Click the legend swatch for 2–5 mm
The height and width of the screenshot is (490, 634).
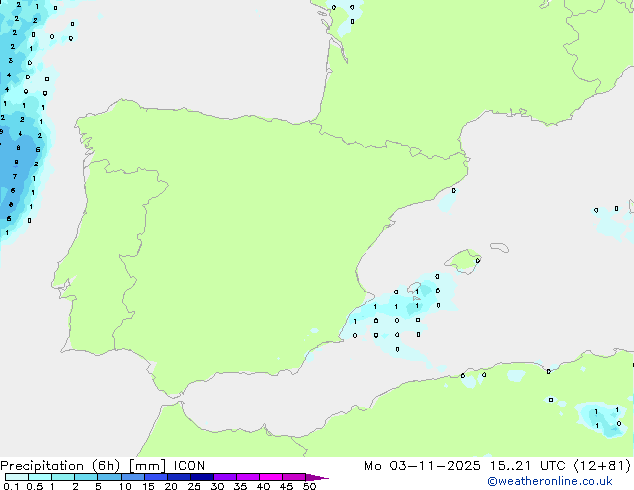pos(86,477)
